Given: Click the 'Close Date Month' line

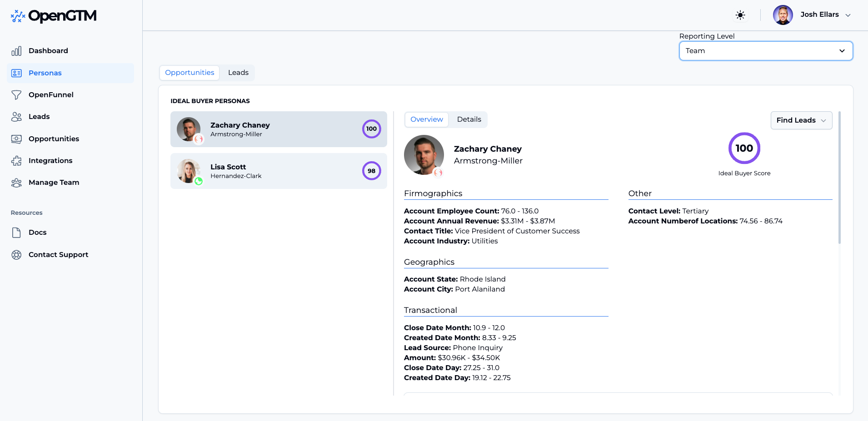Looking at the screenshot, I should click(x=454, y=328).
